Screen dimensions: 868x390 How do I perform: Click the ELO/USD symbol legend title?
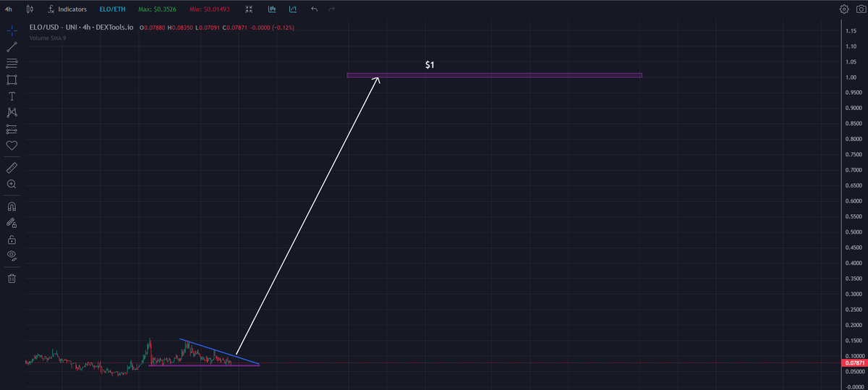(81, 27)
